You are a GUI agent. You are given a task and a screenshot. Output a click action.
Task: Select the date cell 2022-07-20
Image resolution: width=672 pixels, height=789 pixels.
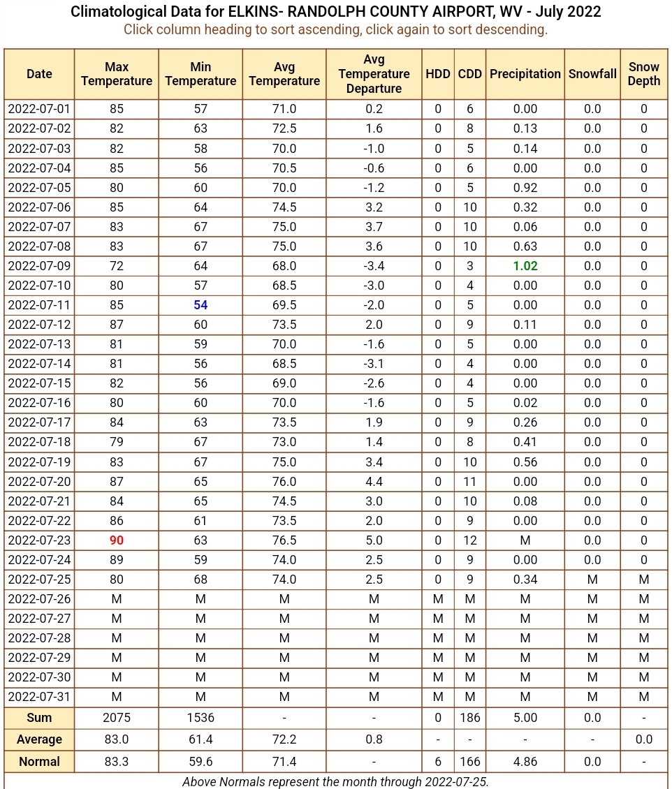click(39, 482)
